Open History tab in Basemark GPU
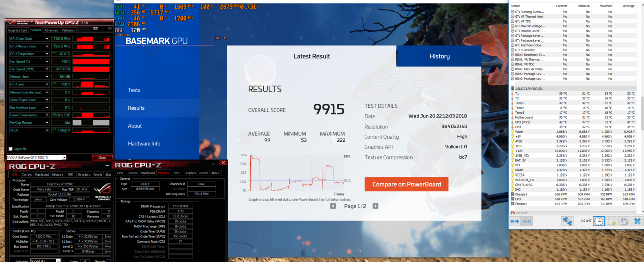The image size is (644, 262). click(439, 56)
